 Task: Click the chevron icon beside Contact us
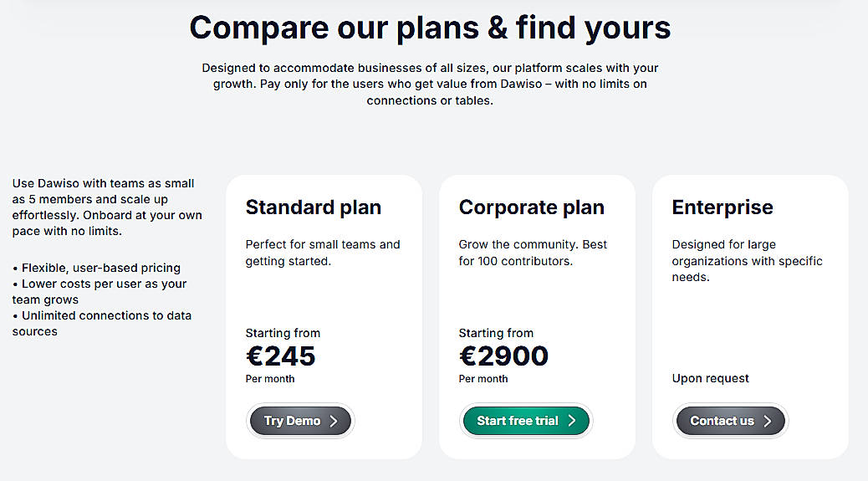768,421
